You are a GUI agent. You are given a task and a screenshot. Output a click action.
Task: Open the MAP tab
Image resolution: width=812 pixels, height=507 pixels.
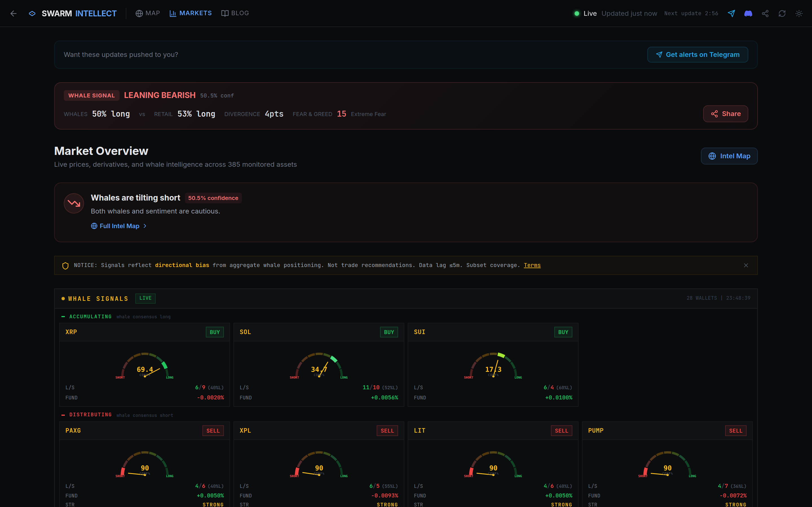(148, 13)
